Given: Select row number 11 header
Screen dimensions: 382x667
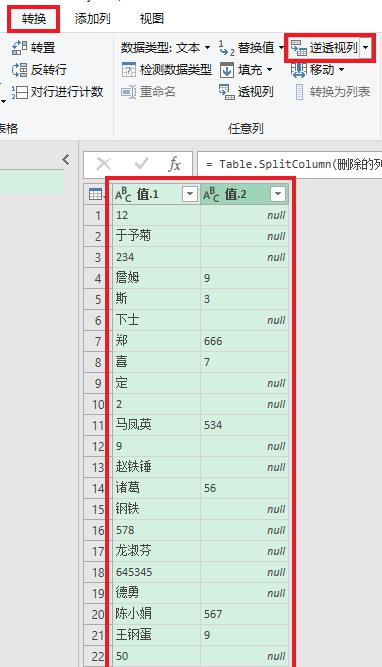Looking at the screenshot, I should [97, 425].
